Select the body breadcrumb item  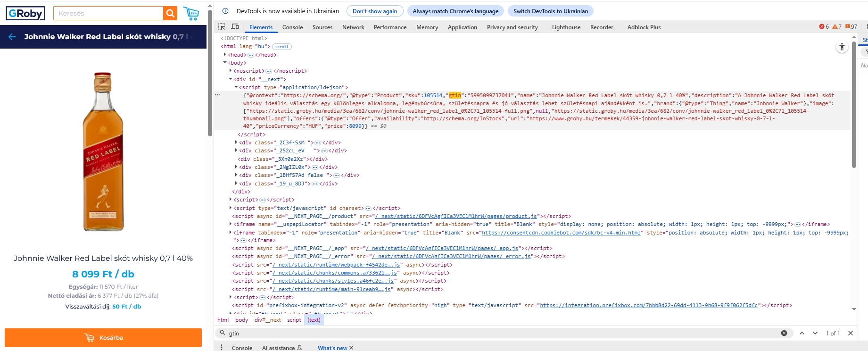coord(241,320)
